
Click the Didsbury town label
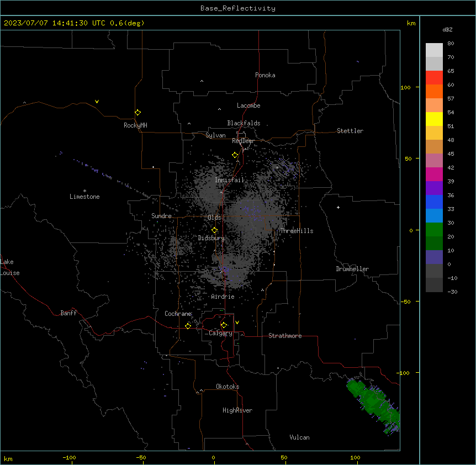[211, 238]
